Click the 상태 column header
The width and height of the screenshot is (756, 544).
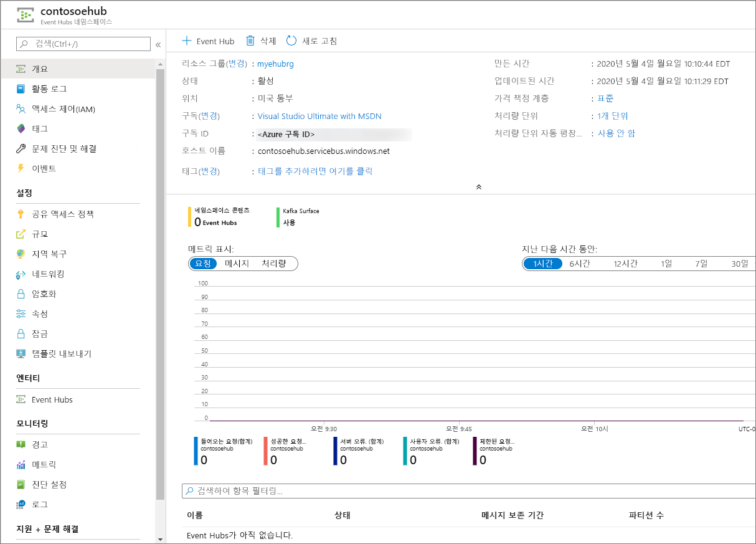click(343, 515)
